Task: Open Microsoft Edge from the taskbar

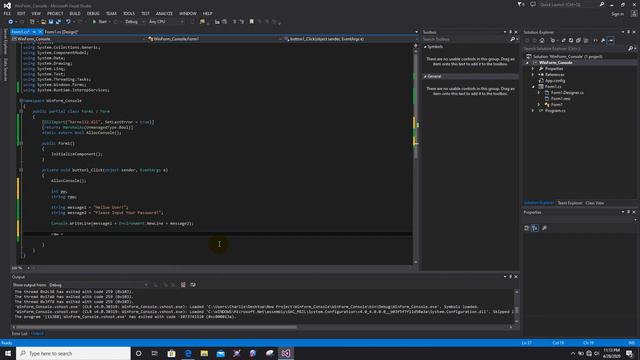Action: click(188, 353)
